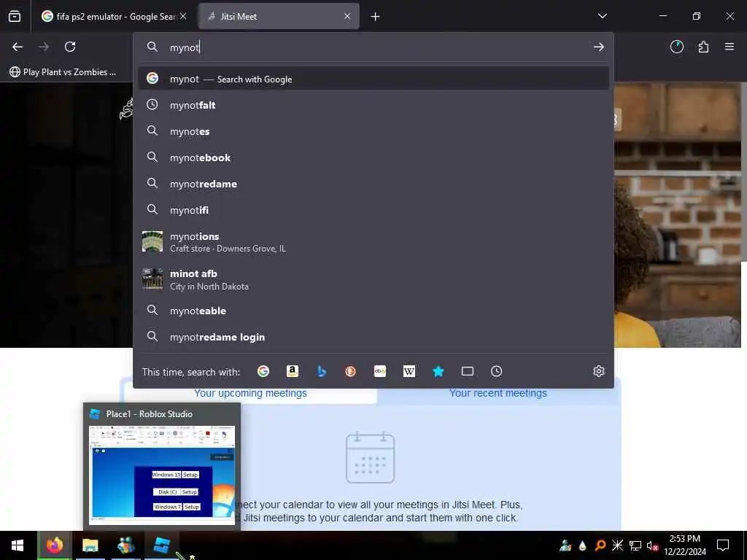Reload the current page
This screenshot has width=747, height=560.
[x=70, y=47]
